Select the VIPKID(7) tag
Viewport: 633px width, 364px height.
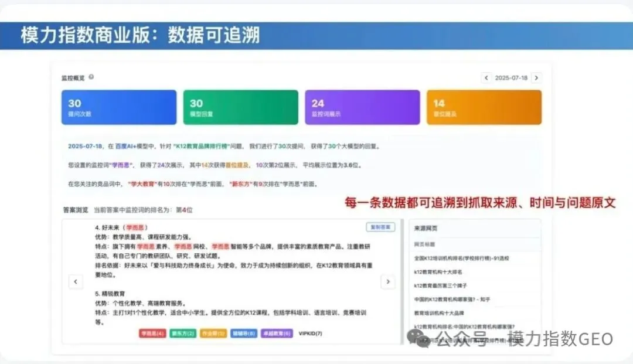pyautogui.click(x=310, y=334)
